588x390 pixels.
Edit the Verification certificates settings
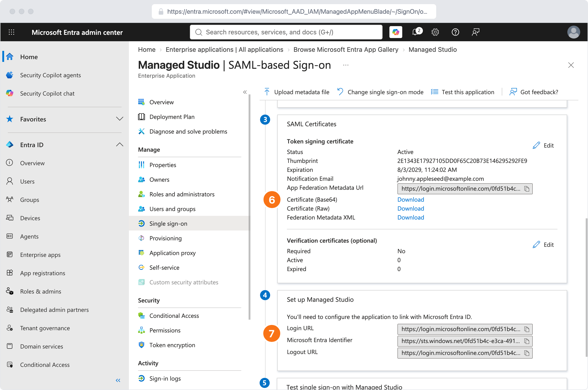[x=543, y=244]
